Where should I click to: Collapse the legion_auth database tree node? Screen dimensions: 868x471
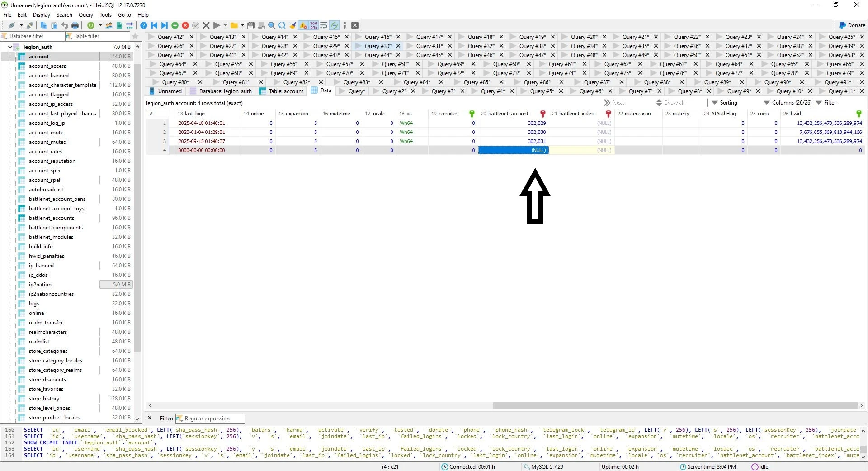[10, 47]
